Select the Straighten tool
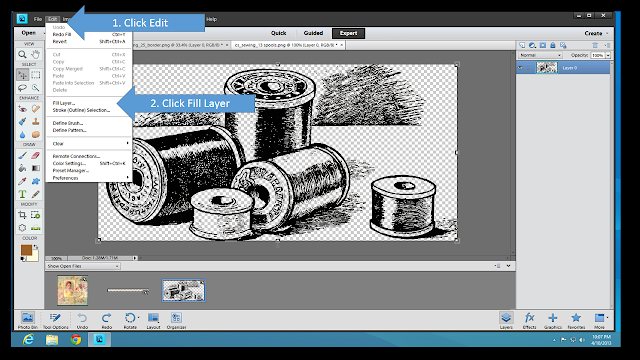Viewport: 640px width, 360px height. tap(36, 228)
